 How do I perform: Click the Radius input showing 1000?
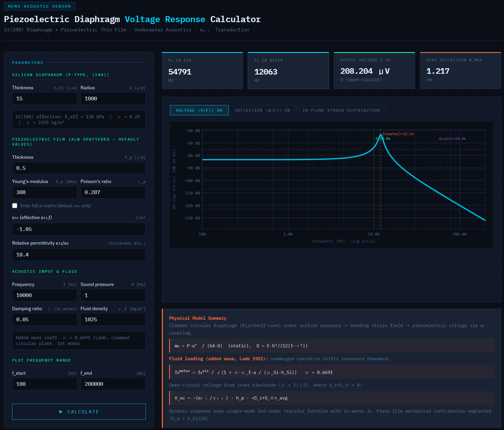pos(113,98)
